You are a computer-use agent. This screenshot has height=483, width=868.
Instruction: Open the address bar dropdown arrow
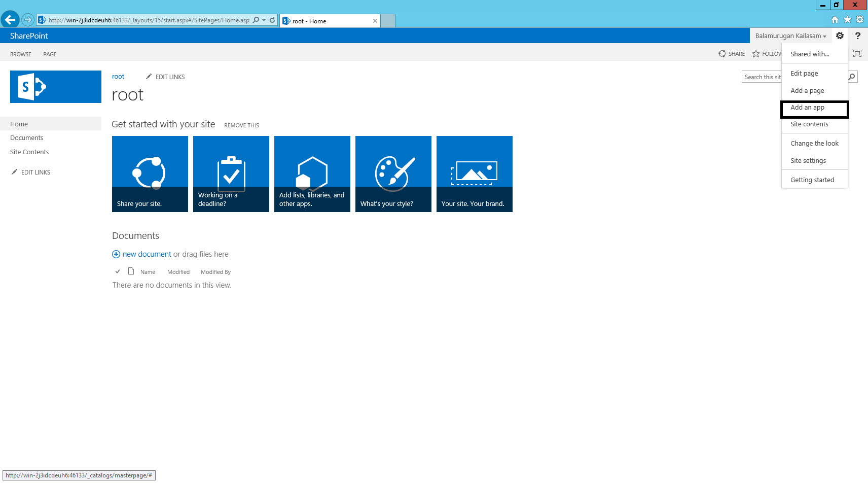pyautogui.click(x=264, y=20)
